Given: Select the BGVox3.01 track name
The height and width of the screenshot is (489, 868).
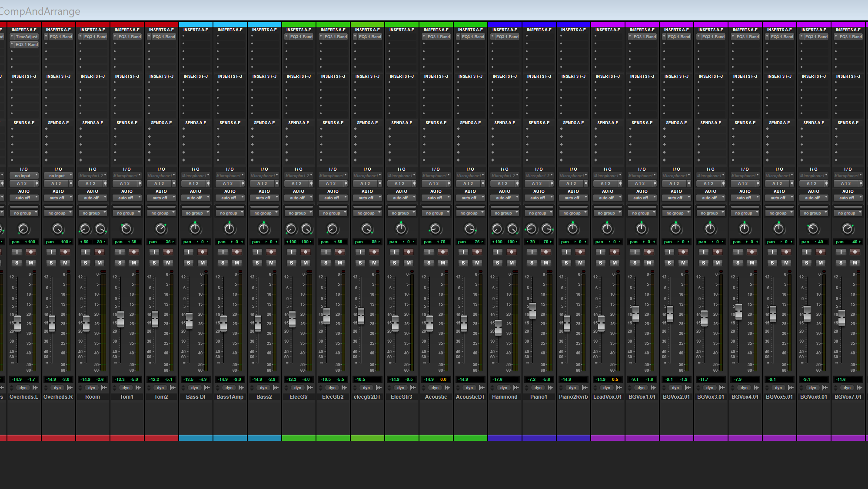Looking at the screenshot, I should pyautogui.click(x=710, y=397).
